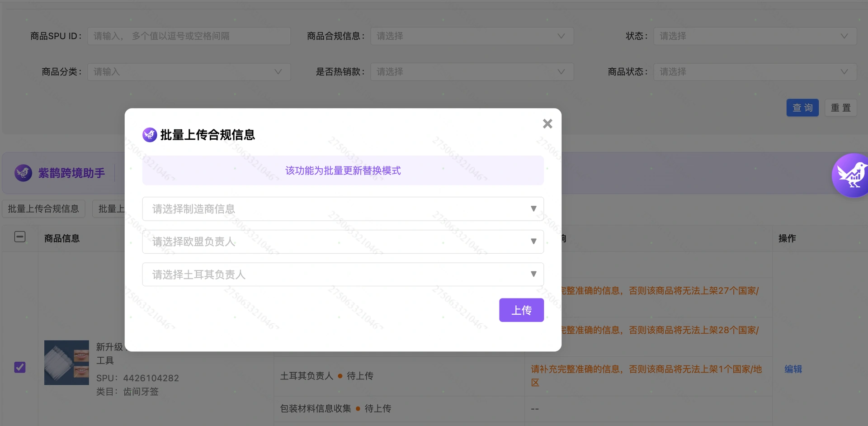Open the 请选择制造商信息 dropdown
This screenshot has height=426, width=868.
coord(343,209)
